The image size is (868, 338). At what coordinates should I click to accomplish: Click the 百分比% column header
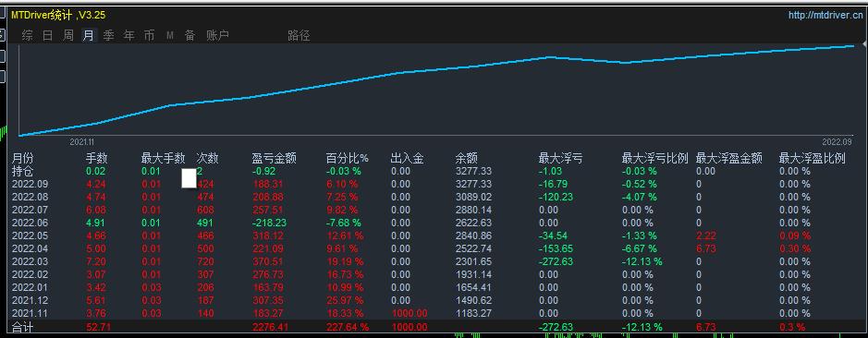pyautogui.click(x=347, y=159)
